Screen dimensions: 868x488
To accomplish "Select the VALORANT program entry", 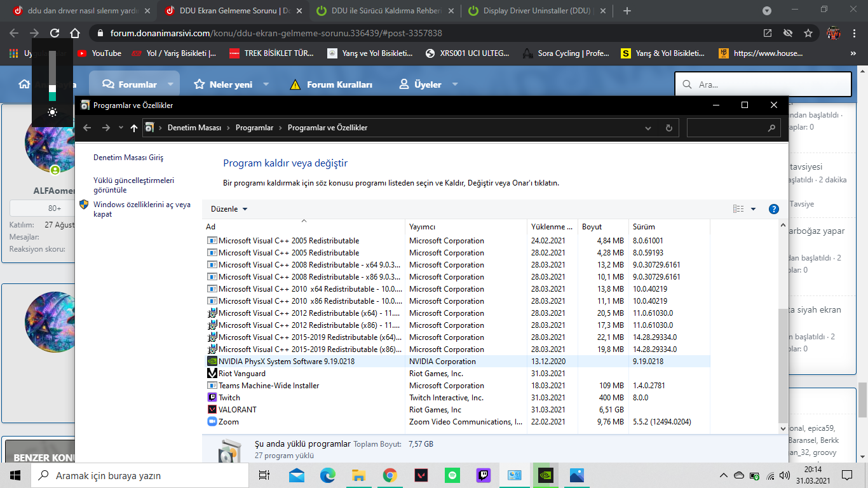I will click(x=237, y=410).
